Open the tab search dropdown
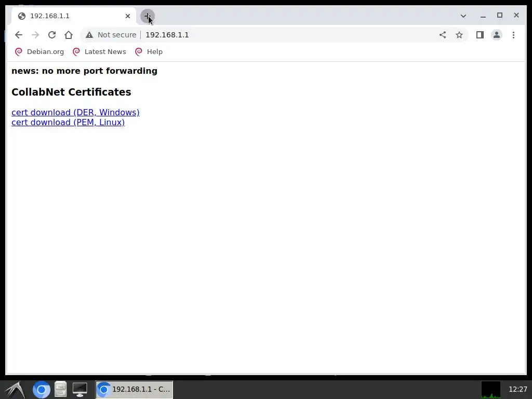Image resolution: width=532 pixels, height=399 pixels. (463, 16)
